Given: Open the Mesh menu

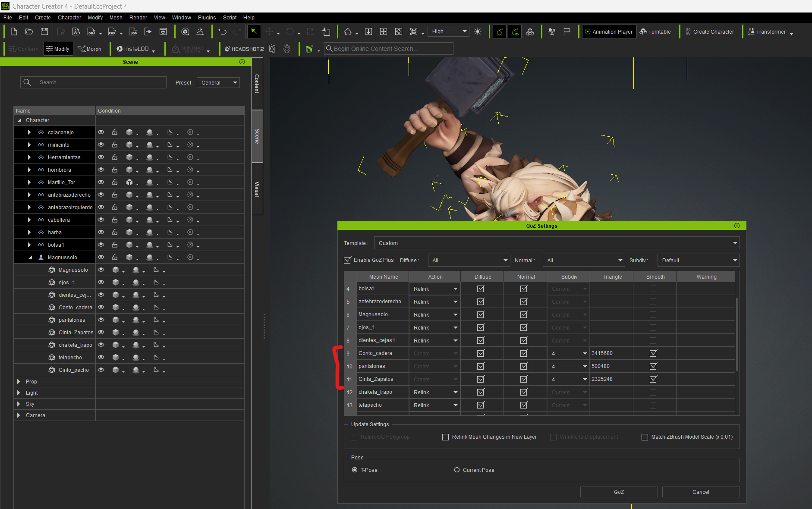Looking at the screenshot, I should coord(116,18).
